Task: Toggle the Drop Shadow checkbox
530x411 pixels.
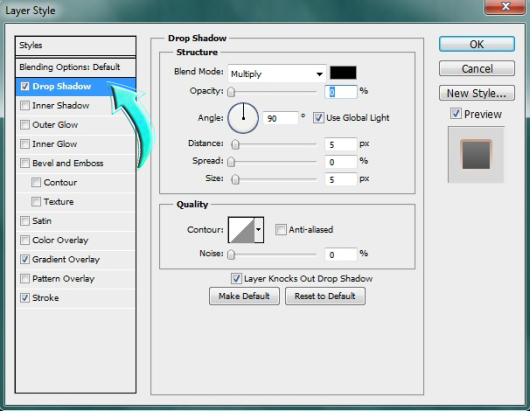Action: point(25,86)
